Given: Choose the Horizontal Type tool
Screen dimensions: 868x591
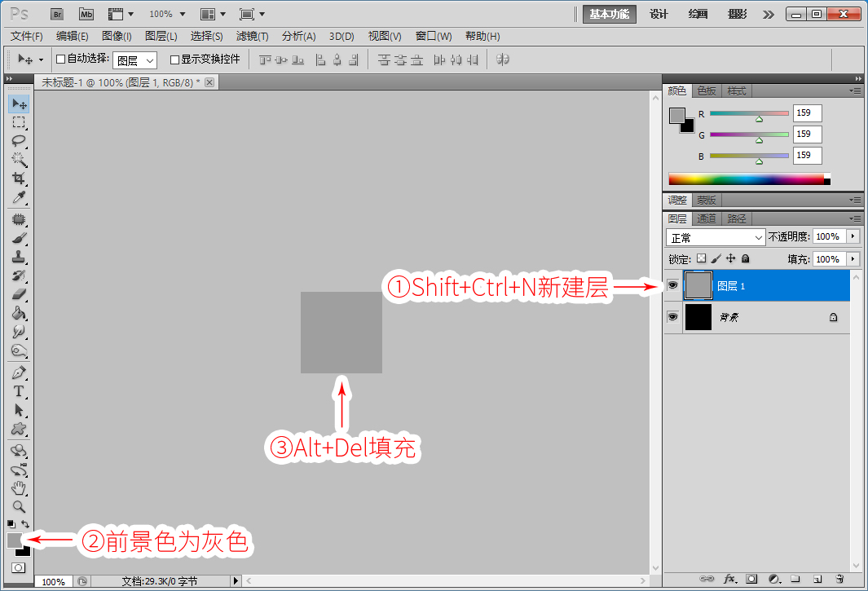Looking at the screenshot, I should [x=19, y=391].
